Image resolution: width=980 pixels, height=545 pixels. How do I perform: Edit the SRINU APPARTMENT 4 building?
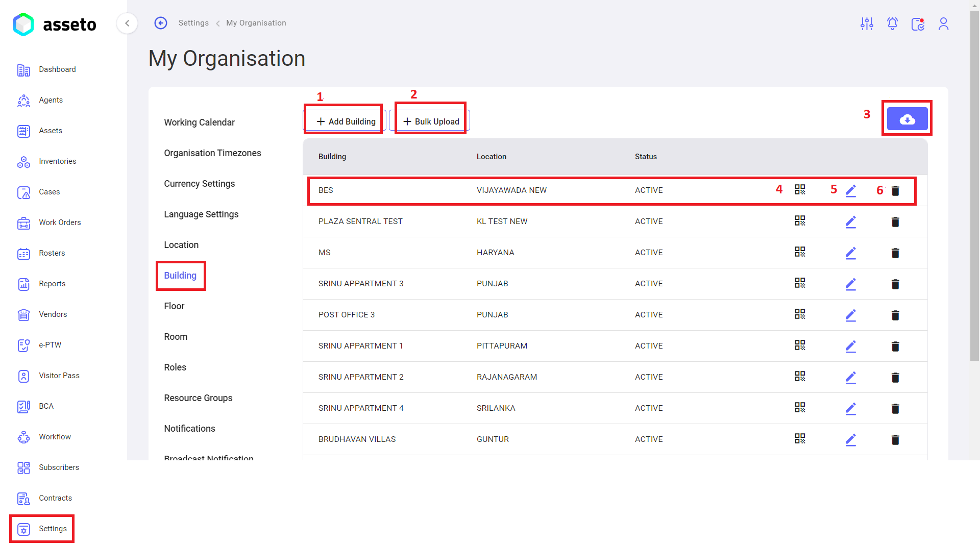850,408
